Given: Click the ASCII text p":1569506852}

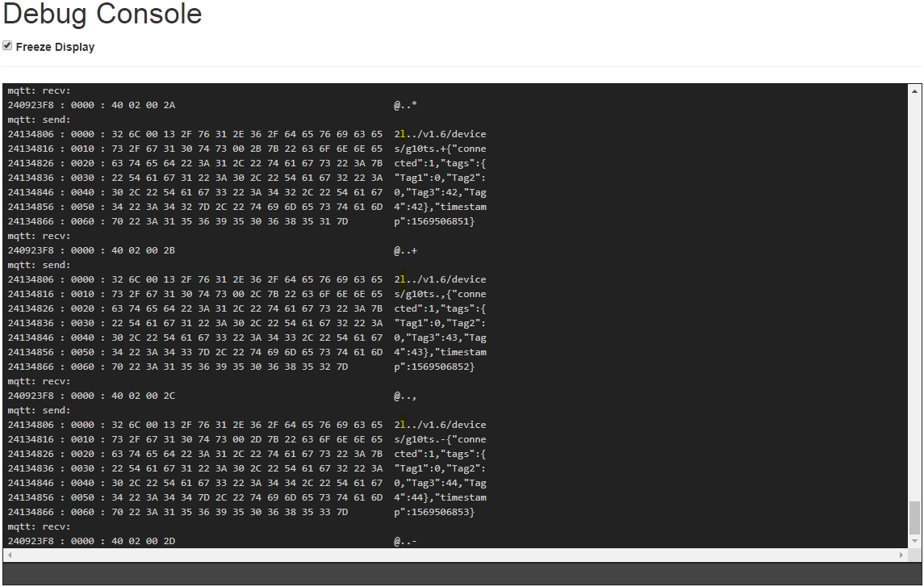Looking at the screenshot, I should tap(434, 367).
